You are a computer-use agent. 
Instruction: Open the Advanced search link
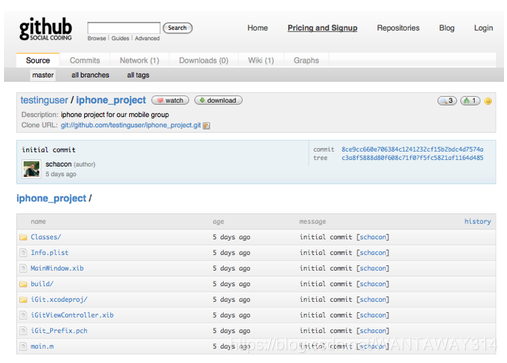(147, 38)
